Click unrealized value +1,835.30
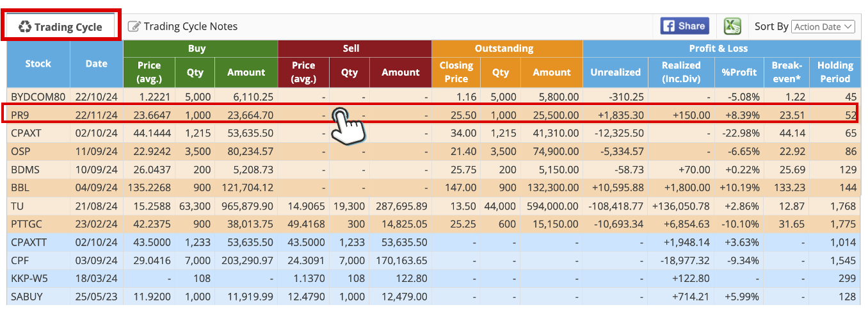Viewport: 868px width, 314px height. click(620, 115)
